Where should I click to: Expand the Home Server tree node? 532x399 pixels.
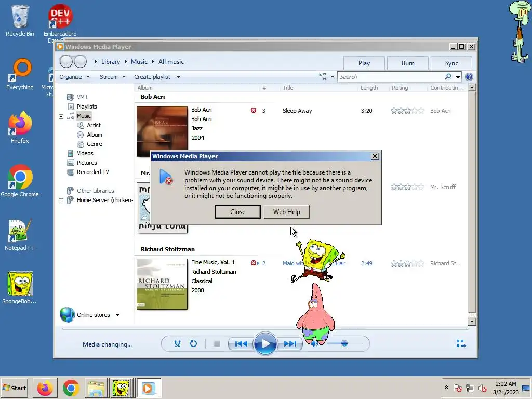coord(61,201)
